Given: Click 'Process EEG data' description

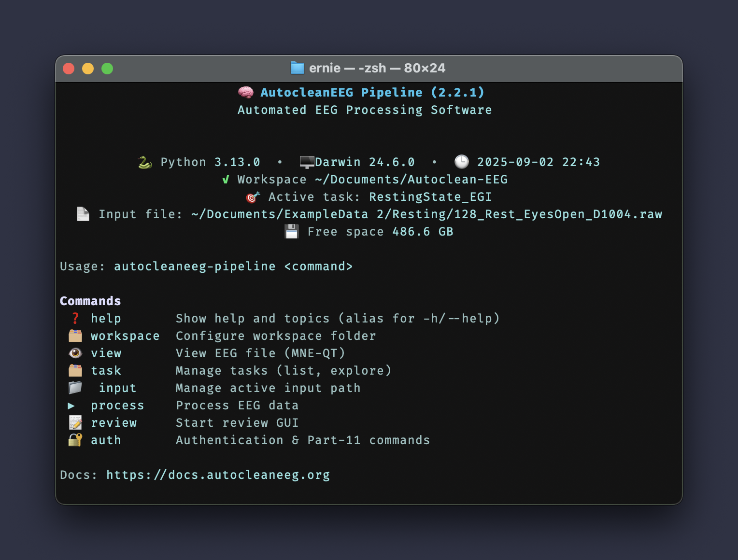Looking at the screenshot, I should tap(237, 406).
